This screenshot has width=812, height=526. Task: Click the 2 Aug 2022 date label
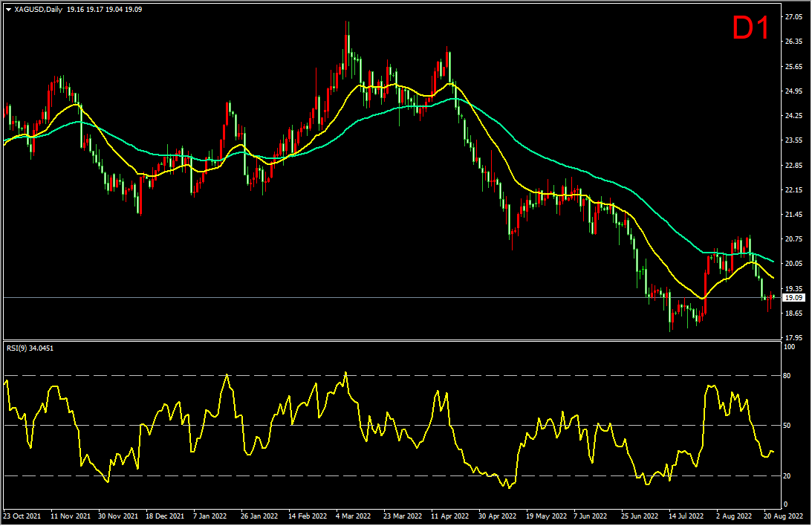point(734,516)
